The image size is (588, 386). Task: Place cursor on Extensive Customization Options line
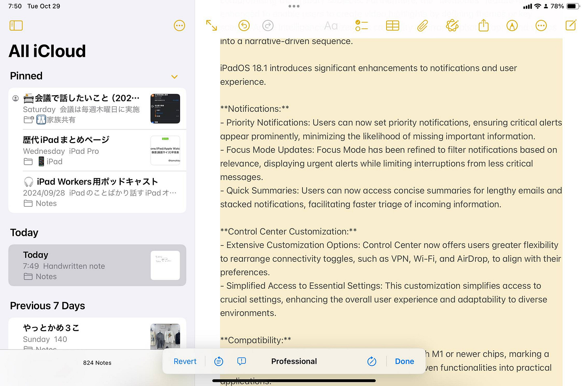pos(389,245)
